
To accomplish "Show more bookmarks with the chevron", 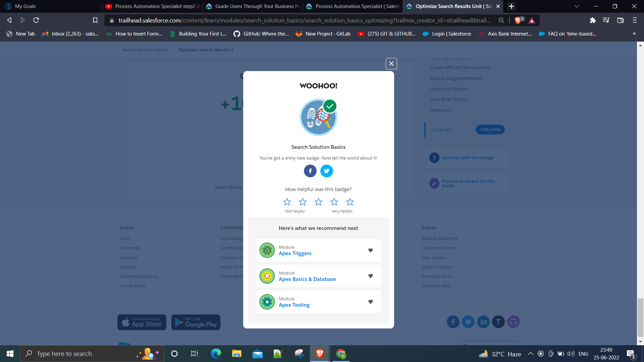I will [634, 34].
